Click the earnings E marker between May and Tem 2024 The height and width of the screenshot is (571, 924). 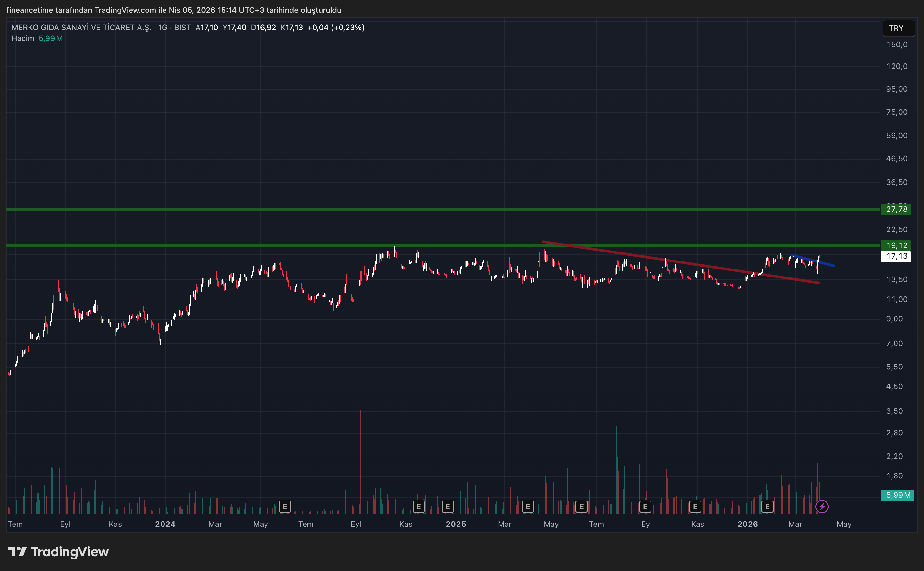click(x=285, y=506)
